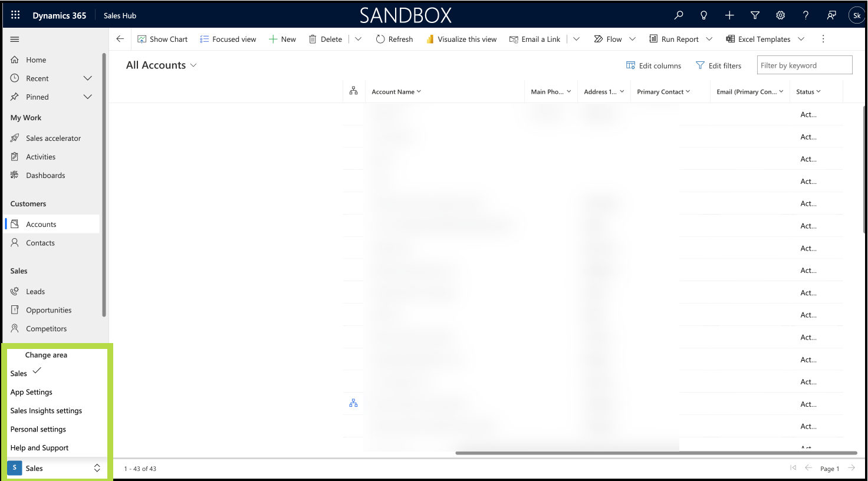Open the chat persona icon in header
868x481 pixels.
[831, 15]
